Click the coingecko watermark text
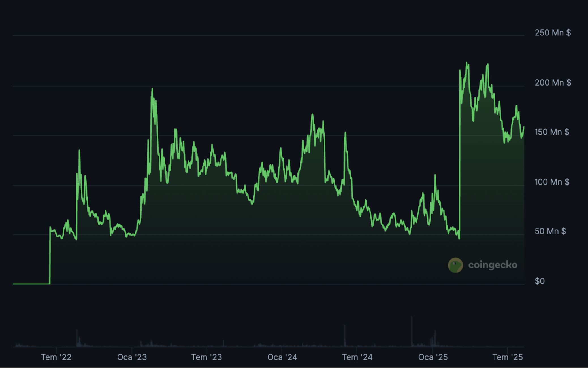The height and width of the screenshot is (369, 588). coord(493,265)
